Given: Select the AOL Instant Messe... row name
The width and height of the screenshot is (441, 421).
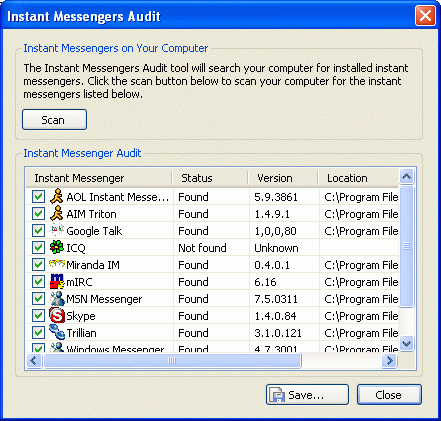Looking at the screenshot, I should [x=118, y=197].
